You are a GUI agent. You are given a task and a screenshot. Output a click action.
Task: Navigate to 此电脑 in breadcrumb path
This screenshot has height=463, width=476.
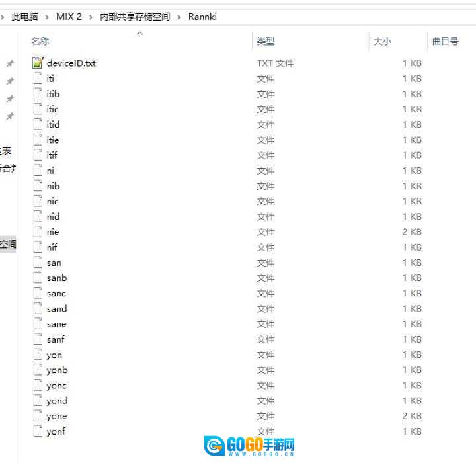click(25, 17)
